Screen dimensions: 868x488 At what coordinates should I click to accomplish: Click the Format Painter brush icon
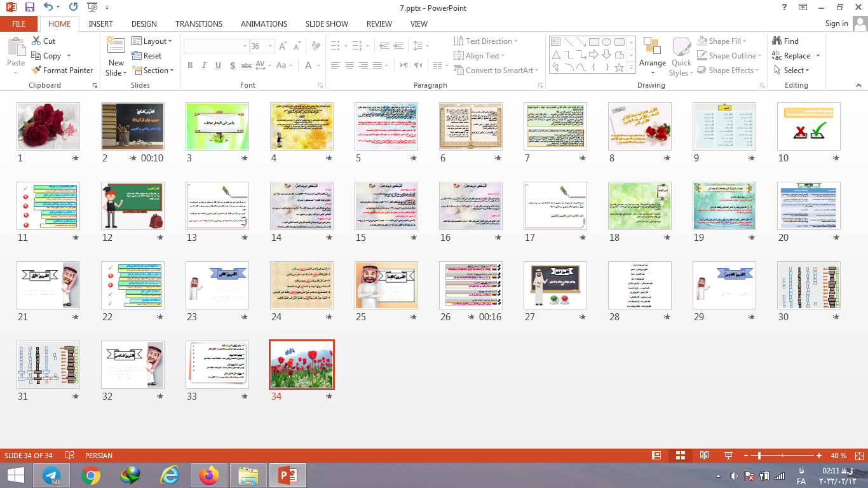37,71
